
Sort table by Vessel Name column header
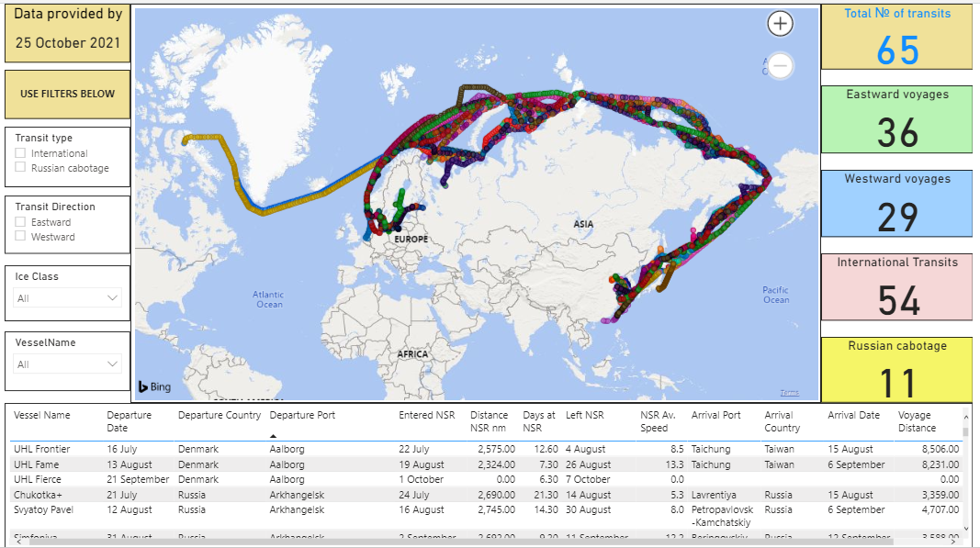[x=41, y=415]
